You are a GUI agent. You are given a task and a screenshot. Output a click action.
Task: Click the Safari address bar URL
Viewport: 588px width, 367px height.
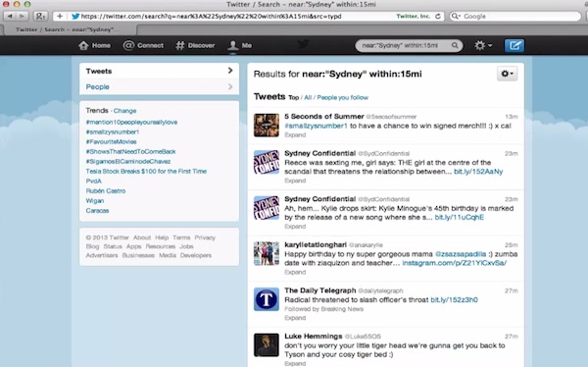[x=211, y=16]
